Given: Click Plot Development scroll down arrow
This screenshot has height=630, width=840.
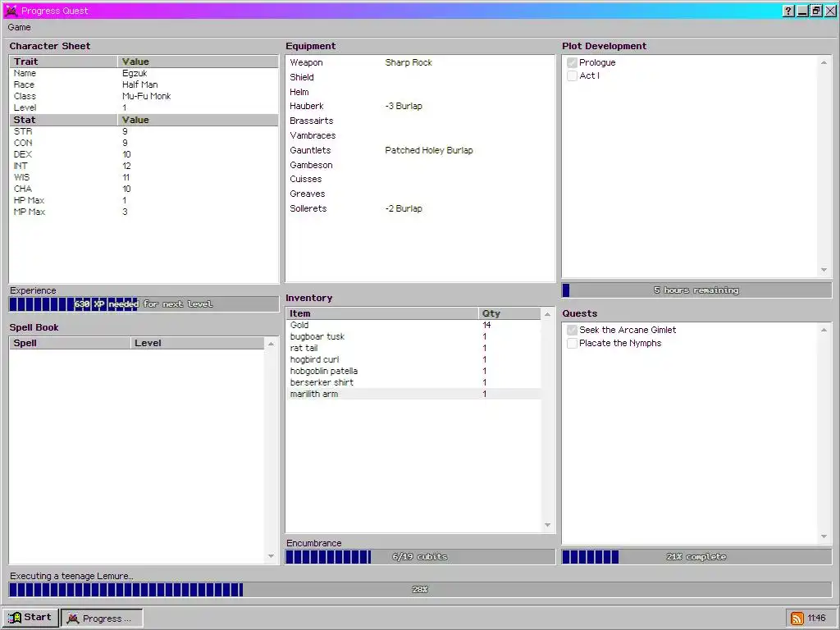Looking at the screenshot, I should [824, 270].
